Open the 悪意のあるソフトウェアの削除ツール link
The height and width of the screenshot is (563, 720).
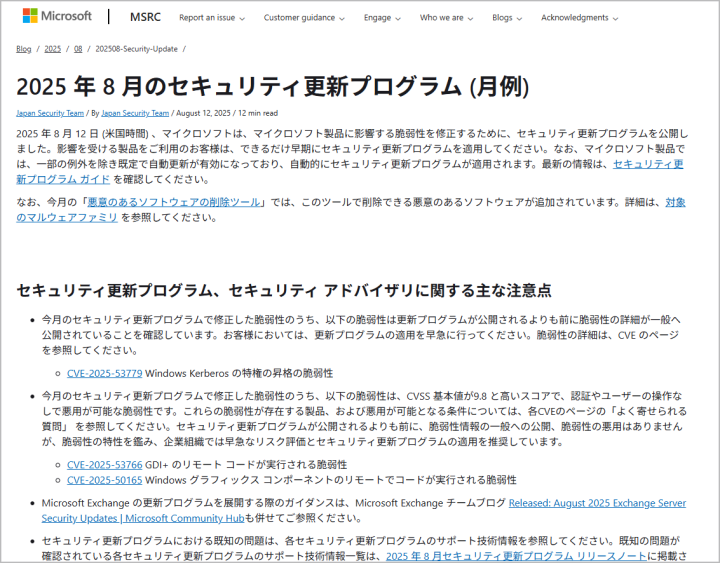coord(174,202)
